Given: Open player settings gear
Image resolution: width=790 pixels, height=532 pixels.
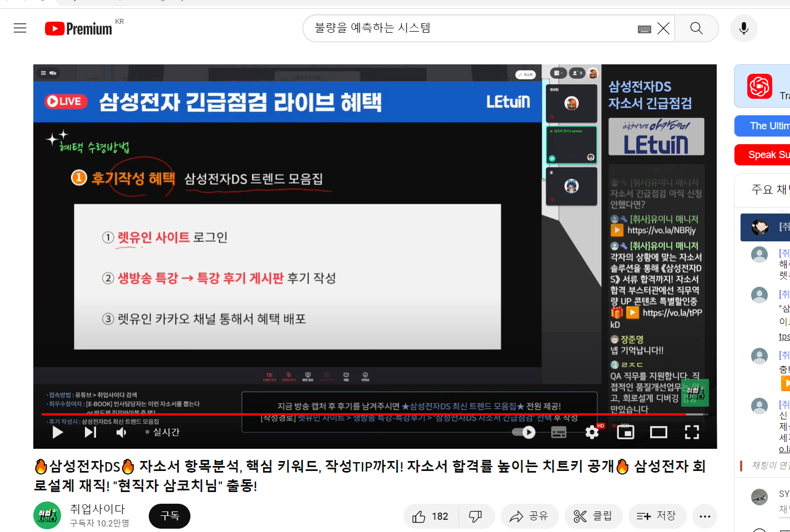Looking at the screenshot, I should (592, 432).
